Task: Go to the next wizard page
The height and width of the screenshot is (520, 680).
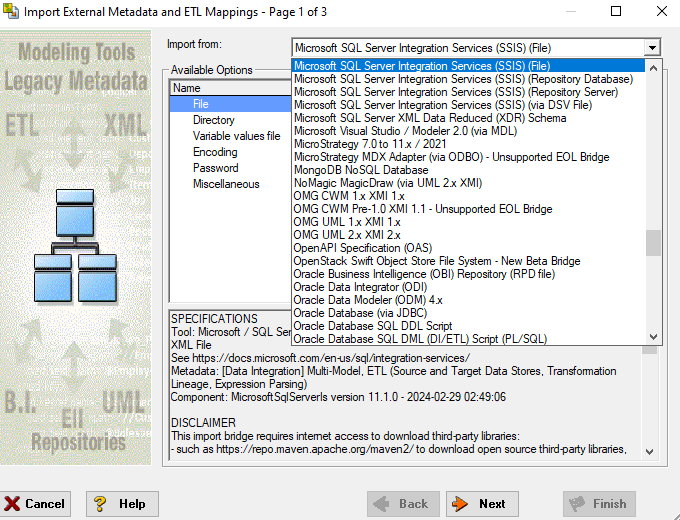Action: click(x=482, y=504)
